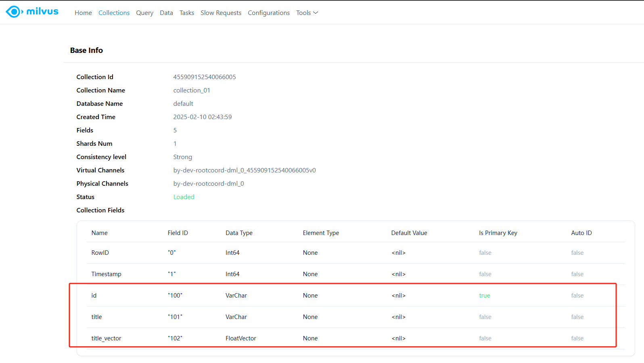
Task: Click the Base Info heading
Action: [86, 50]
